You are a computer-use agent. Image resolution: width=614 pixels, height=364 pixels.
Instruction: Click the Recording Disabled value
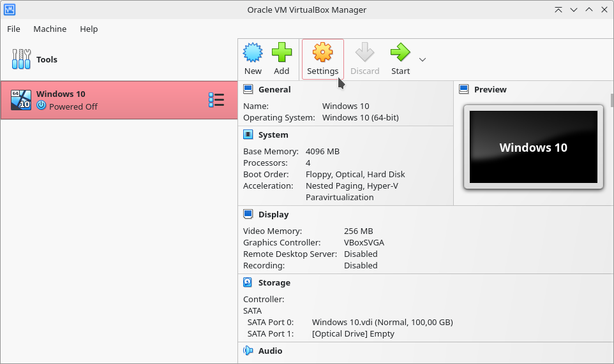361,265
